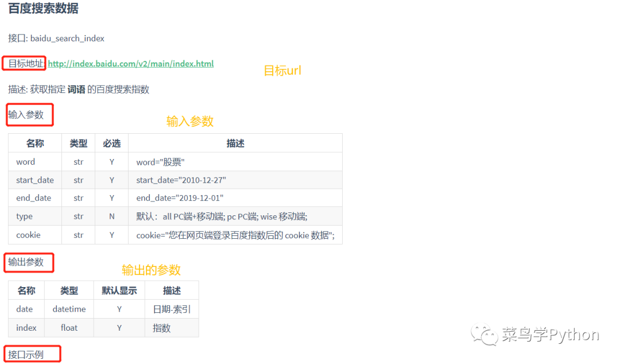Select the 'start_date' parameter name cell

click(35, 180)
